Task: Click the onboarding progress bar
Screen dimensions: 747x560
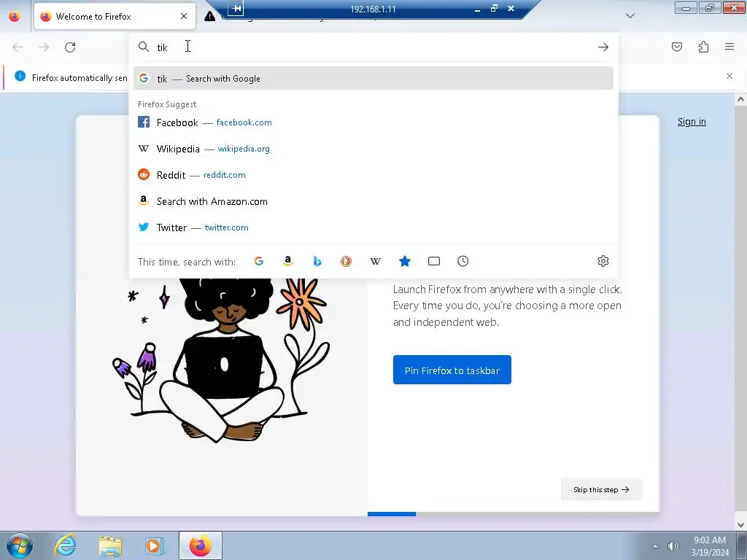Action: [x=514, y=514]
